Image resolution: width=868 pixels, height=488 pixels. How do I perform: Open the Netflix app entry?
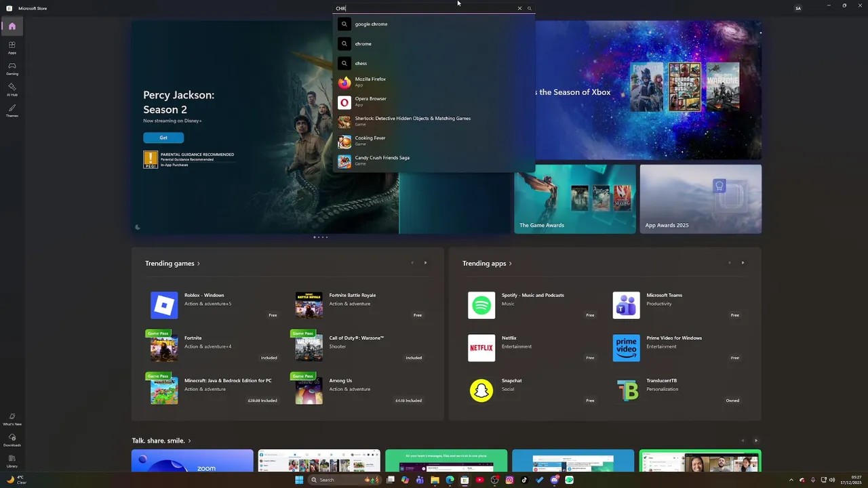(532, 348)
